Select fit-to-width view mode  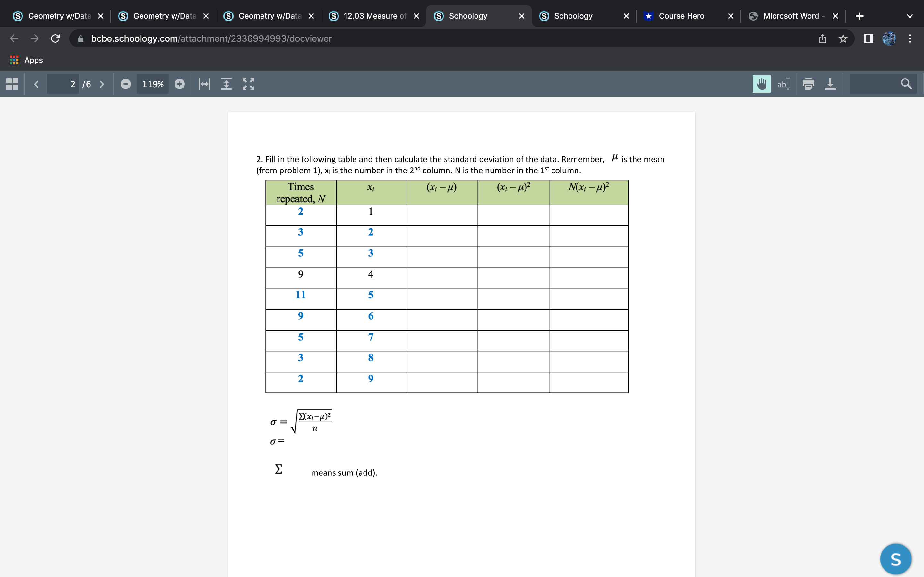click(204, 84)
